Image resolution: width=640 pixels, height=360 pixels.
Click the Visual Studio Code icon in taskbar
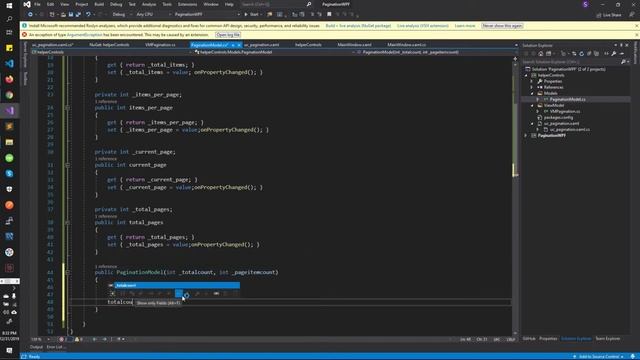point(9,64)
